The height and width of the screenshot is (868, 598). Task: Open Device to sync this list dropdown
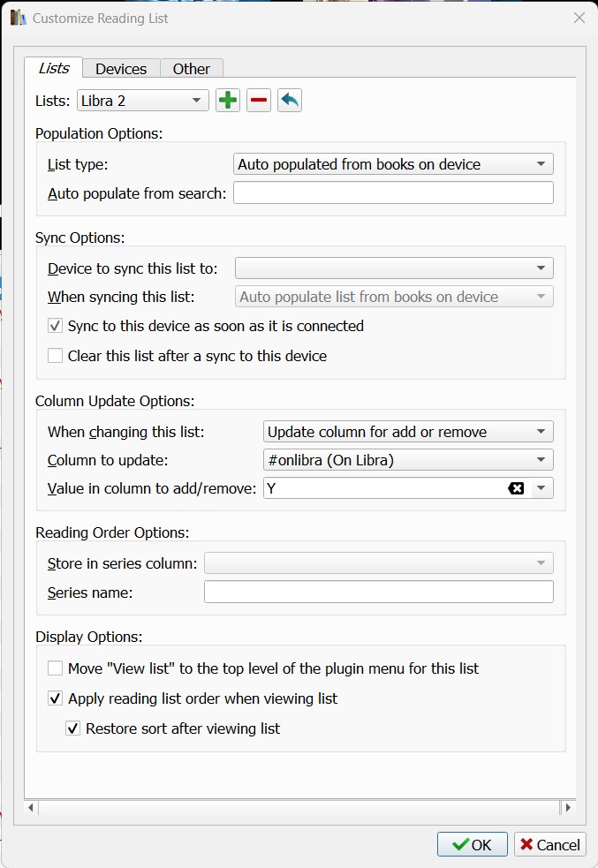pyautogui.click(x=393, y=268)
